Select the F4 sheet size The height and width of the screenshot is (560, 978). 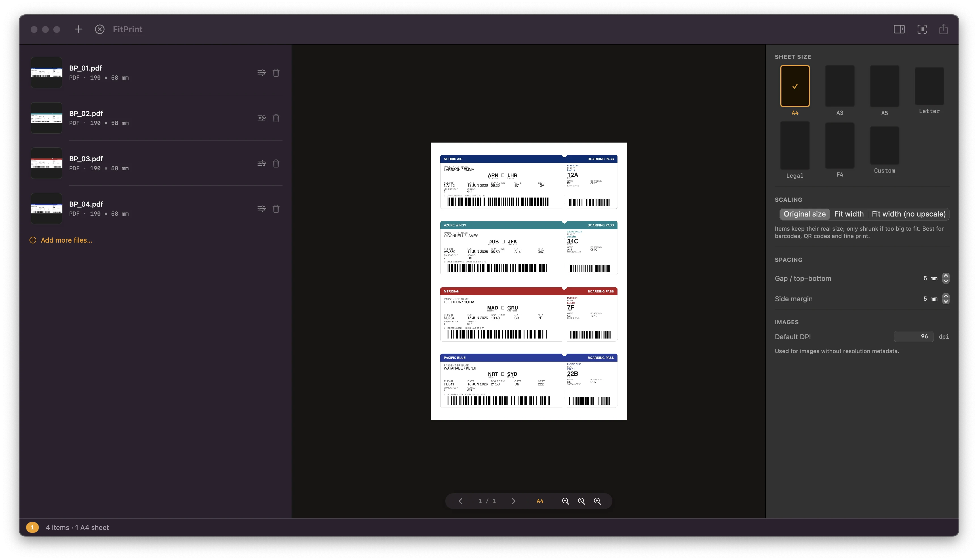pyautogui.click(x=839, y=145)
